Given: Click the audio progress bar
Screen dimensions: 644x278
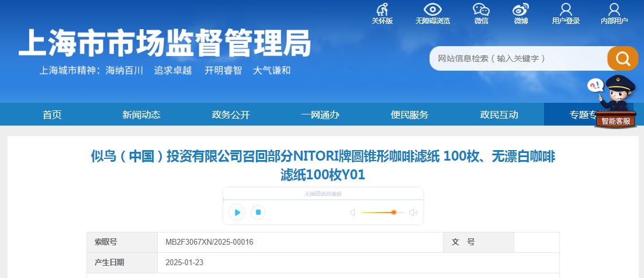Looking at the screenshot, I should [x=323, y=200].
